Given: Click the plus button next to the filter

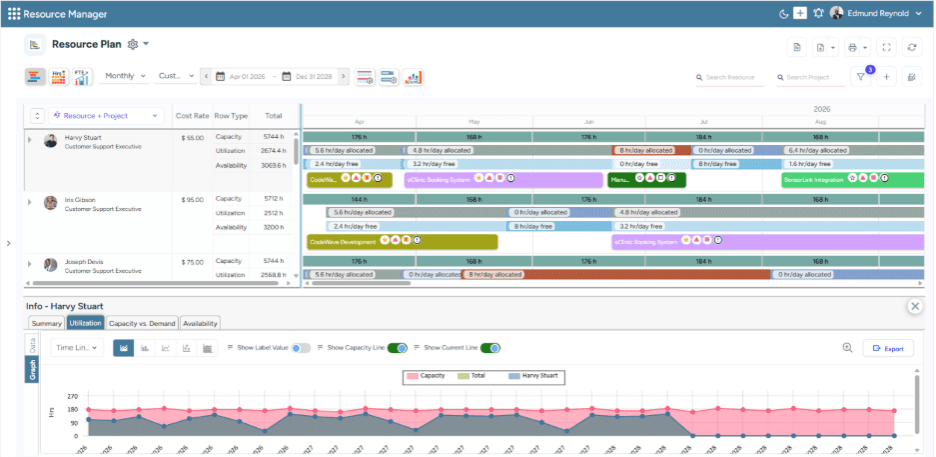Looking at the screenshot, I should pos(886,77).
